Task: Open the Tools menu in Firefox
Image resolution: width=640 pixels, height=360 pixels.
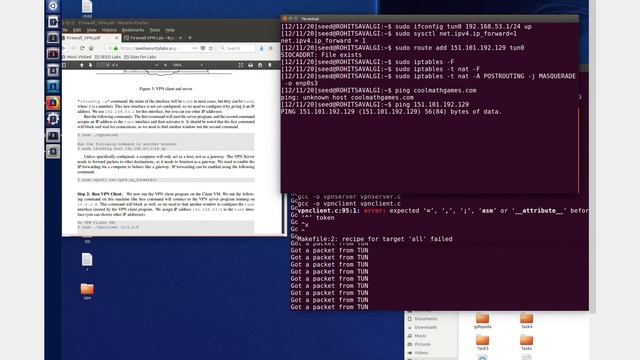Action: pyautogui.click(x=155, y=30)
